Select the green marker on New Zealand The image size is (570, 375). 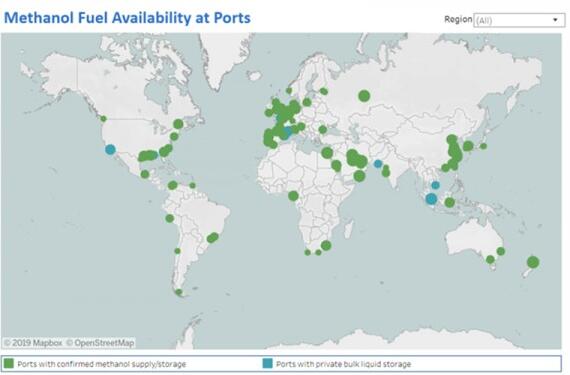(533, 262)
